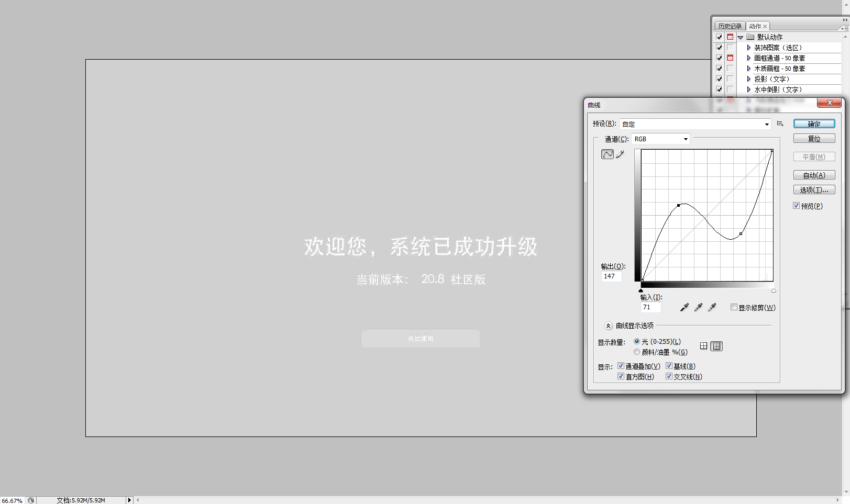This screenshot has width=850, height=504.
Task: Enable the 显示修剪 checkbox
Action: click(734, 307)
